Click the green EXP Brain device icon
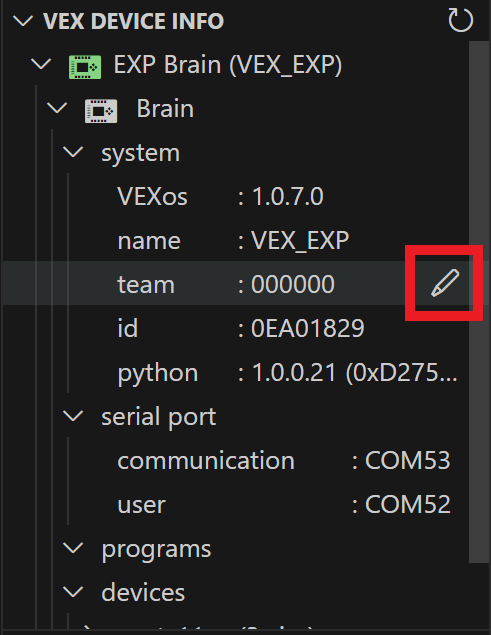The image size is (491, 635). pos(85,67)
